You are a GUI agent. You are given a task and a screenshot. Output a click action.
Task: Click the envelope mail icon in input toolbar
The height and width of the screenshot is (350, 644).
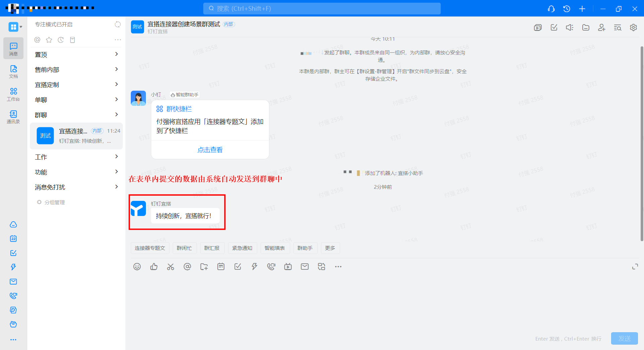pos(305,267)
